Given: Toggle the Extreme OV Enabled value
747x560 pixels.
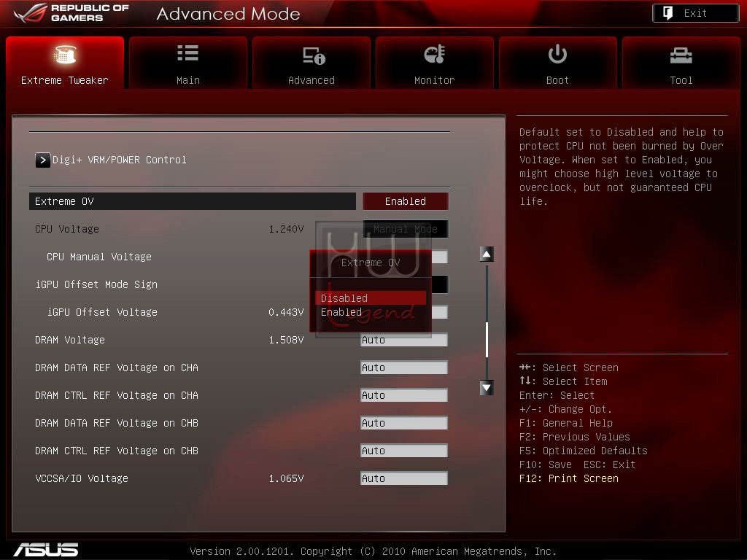Looking at the screenshot, I should (406, 201).
